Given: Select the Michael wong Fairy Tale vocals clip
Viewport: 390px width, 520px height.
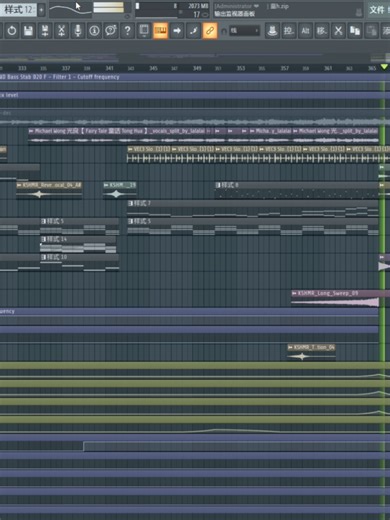Looking at the screenshot, I should [x=121, y=136].
